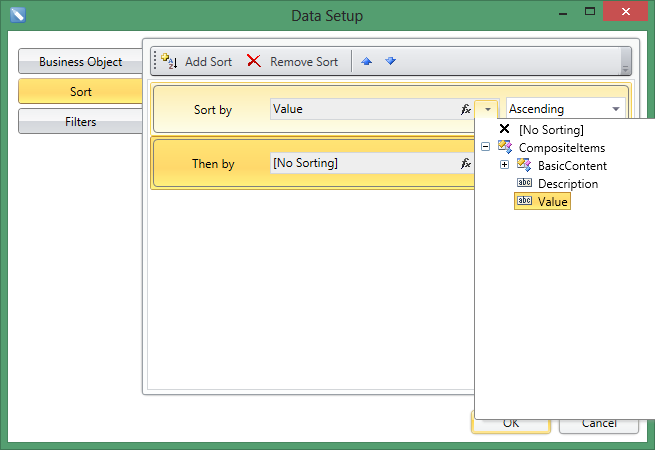Switch to the Business Object tab

click(80, 62)
